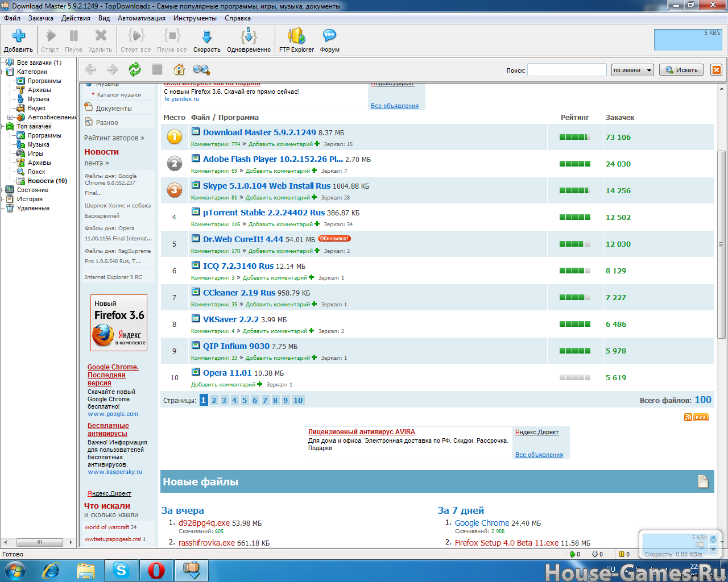Select Удаленные in the tree
Image resolution: width=728 pixels, height=582 pixels.
(x=33, y=208)
